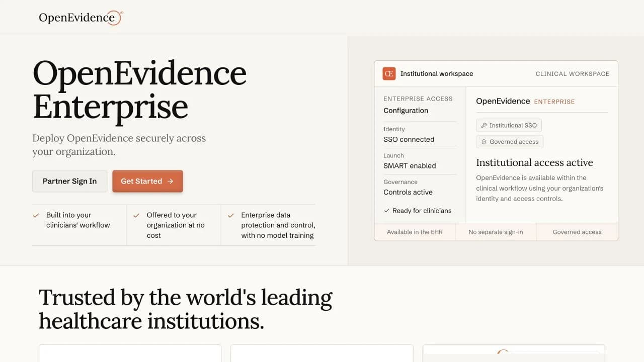Click the CLINICAL WORKSPACE label

572,73
